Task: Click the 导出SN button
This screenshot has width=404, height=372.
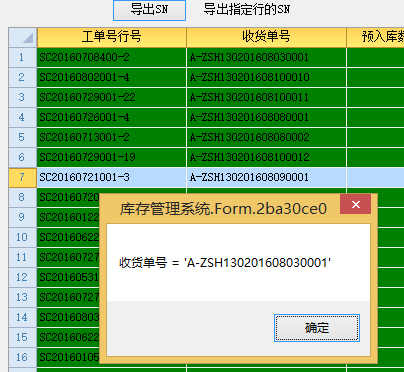Action: pyautogui.click(x=149, y=10)
